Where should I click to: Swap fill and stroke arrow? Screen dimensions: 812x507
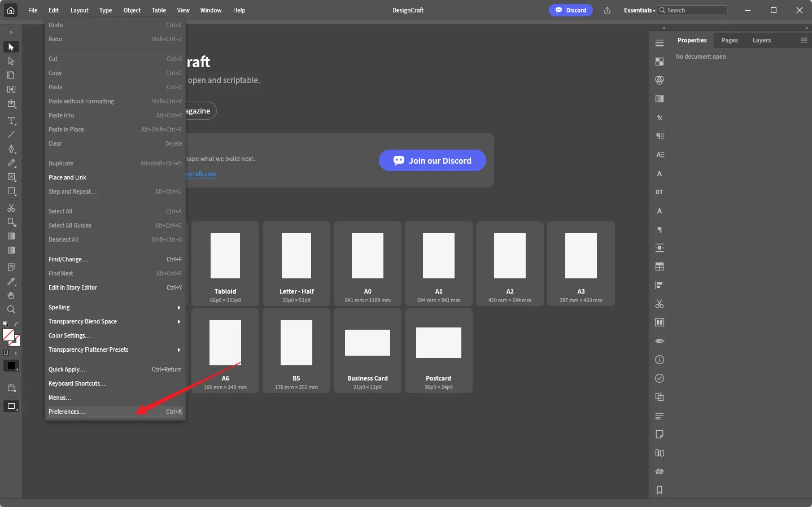pyautogui.click(x=16, y=324)
